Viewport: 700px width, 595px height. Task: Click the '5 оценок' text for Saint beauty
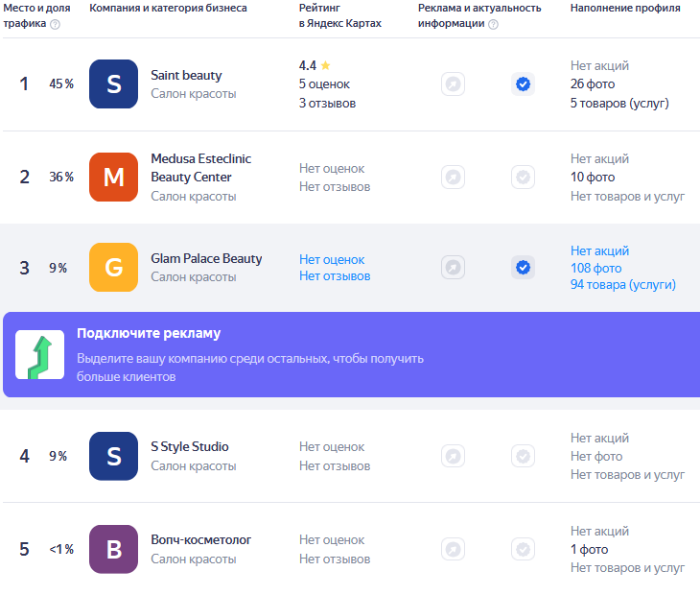coord(324,84)
